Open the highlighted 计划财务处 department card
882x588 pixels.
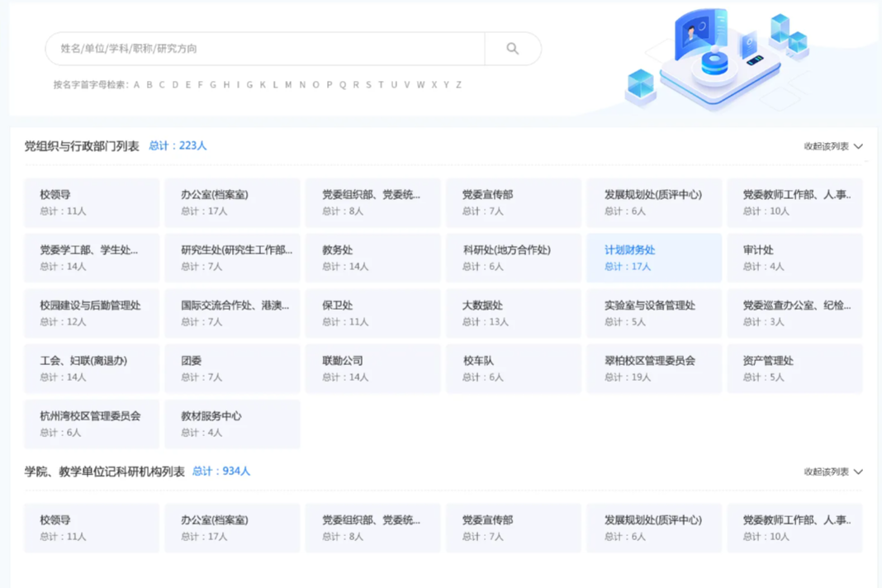[653, 258]
